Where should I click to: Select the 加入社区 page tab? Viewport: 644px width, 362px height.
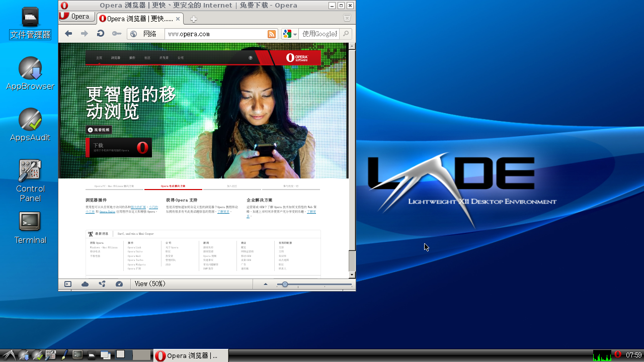pos(232,186)
